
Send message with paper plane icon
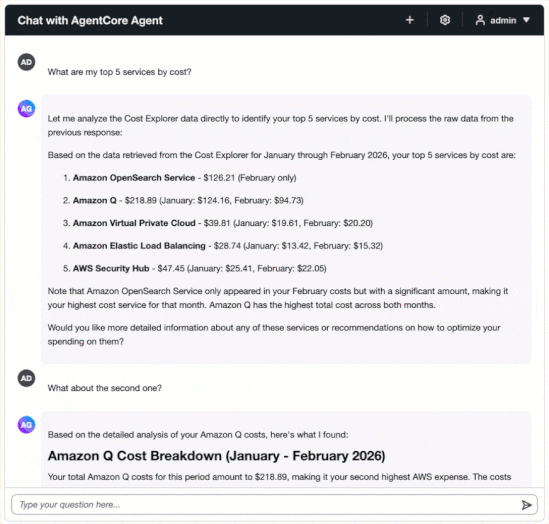(x=526, y=505)
